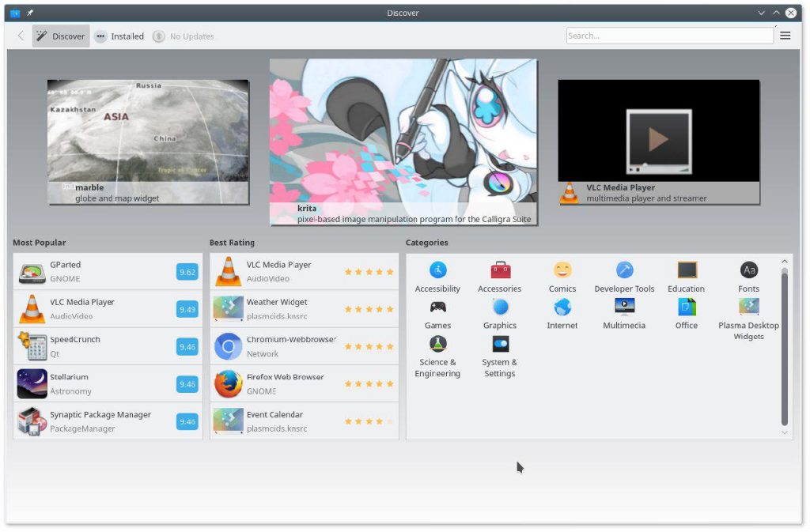810x532 pixels.
Task: Click VLC cone icon in Best Rating
Action: pyautogui.click(x=229, y=272)
